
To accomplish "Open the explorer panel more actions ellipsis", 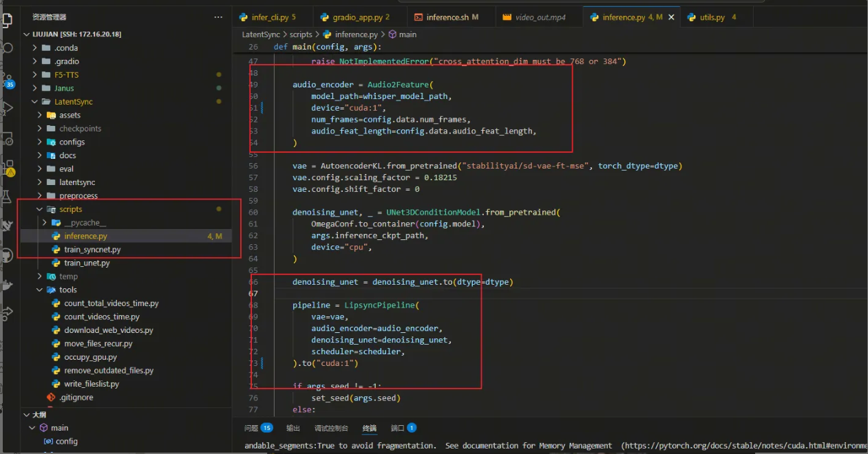I will tap(218, 17).
